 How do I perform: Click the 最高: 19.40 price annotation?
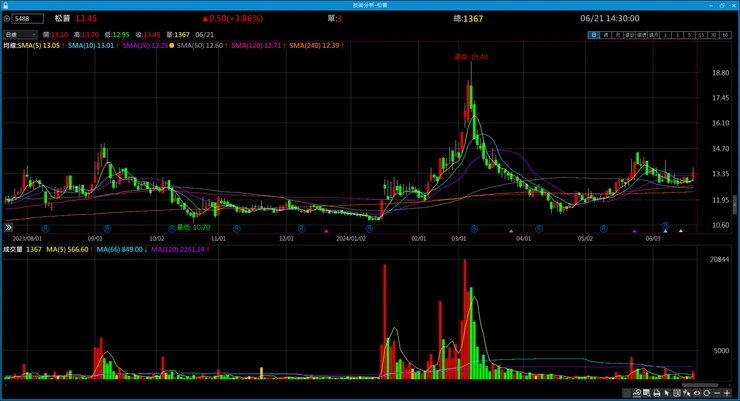(x=471, y=57)
